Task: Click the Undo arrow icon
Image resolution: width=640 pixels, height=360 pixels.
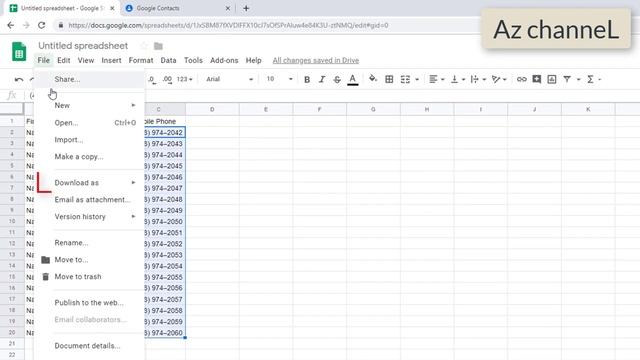Action: (x=19, y=79)
